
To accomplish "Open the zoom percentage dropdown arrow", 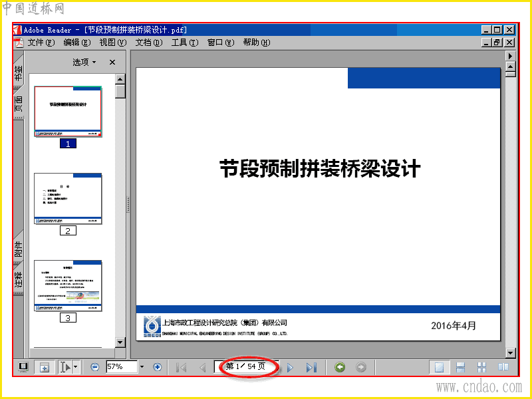I will click(142, 367).
